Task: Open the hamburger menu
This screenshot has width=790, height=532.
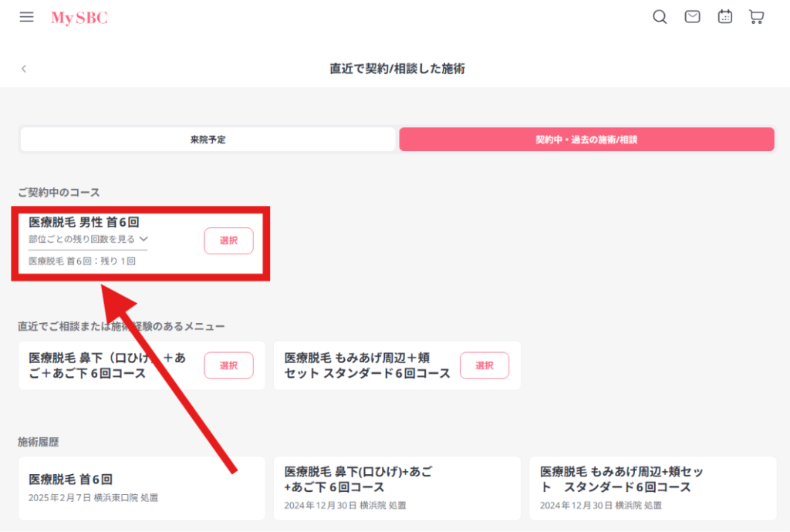Action: [x=27, y=17]
